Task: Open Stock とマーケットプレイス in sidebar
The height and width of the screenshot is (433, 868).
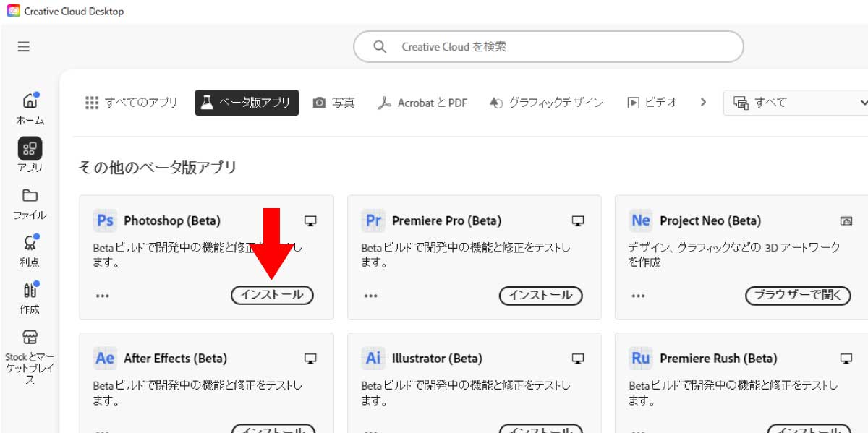Action: click(x=30, y=357)
